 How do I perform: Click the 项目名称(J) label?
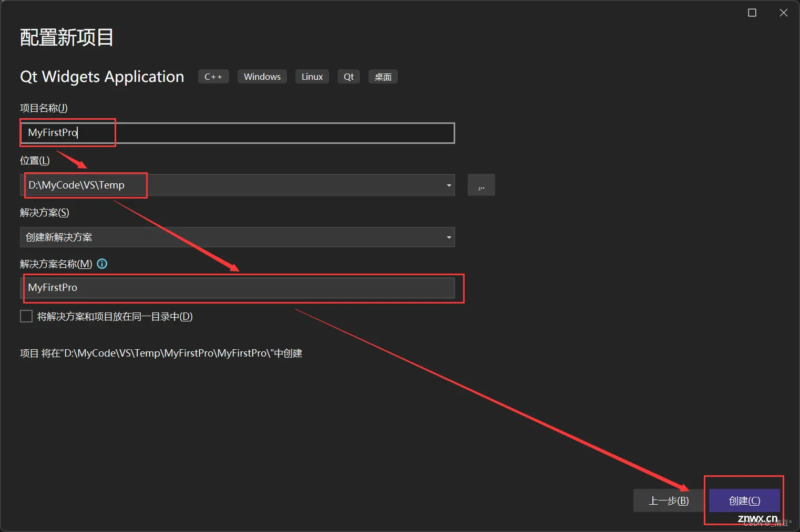click(44, 108)
